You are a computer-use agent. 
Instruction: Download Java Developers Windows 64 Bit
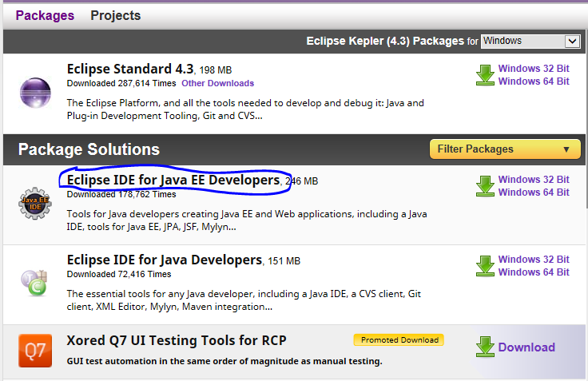point(534,272)
